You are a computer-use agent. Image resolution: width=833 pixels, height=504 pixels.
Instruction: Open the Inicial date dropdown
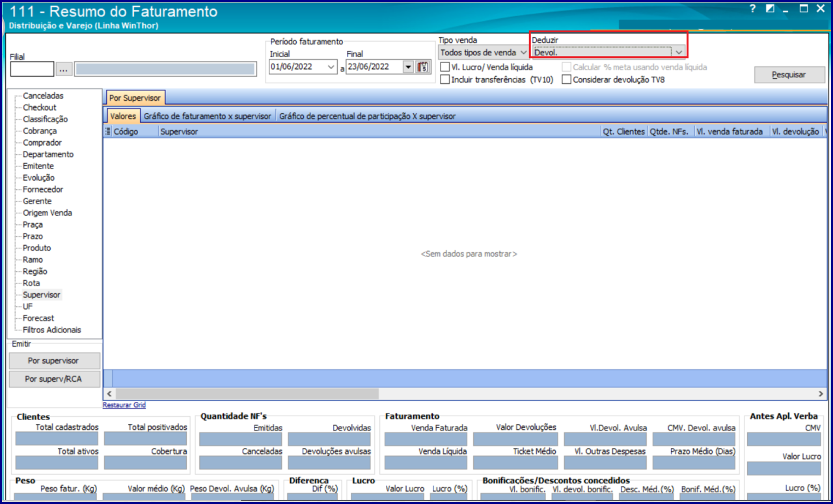pyautogui.click(x=332, y=66)
